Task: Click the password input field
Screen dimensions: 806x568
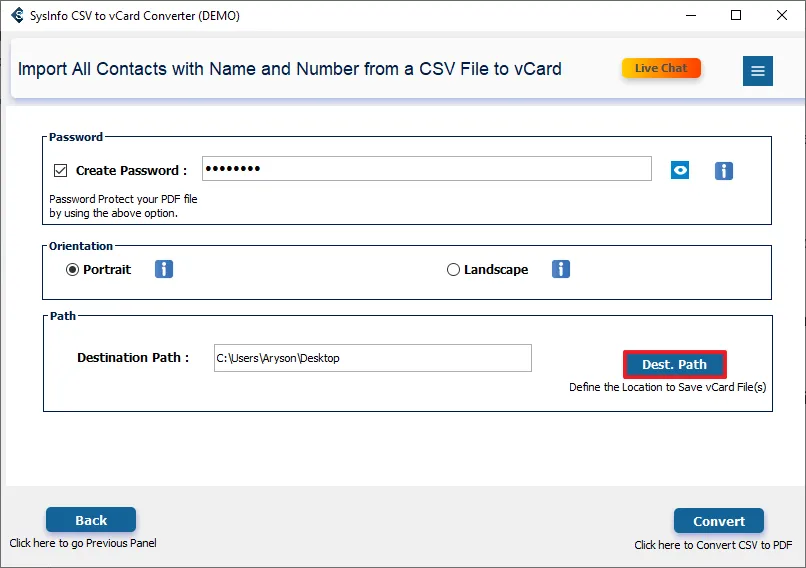Action: click(x=426, y=169)
